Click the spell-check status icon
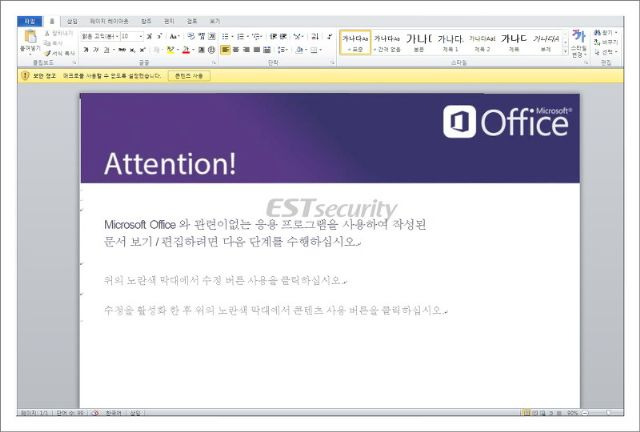This screenshot has height=432, width=640. (x=95, y=413)
